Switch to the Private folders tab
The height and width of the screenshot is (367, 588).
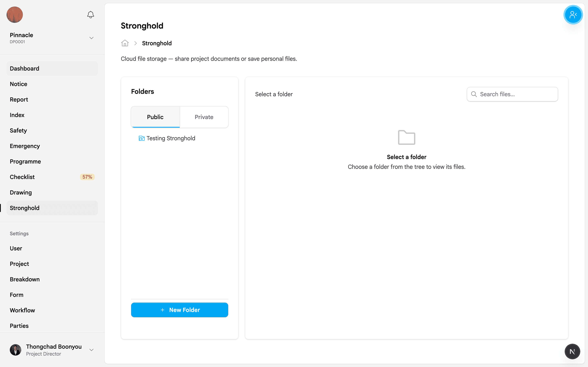tap(204, 117)
